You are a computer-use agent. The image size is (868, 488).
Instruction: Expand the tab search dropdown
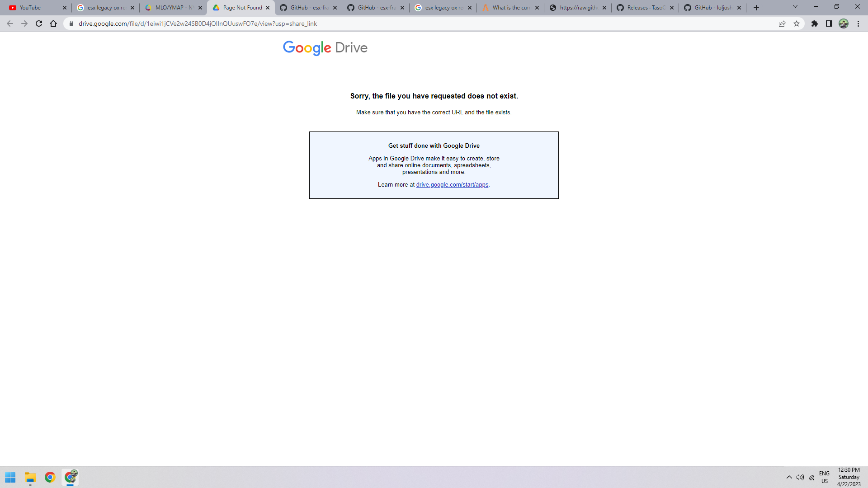(x=795, y=7)
